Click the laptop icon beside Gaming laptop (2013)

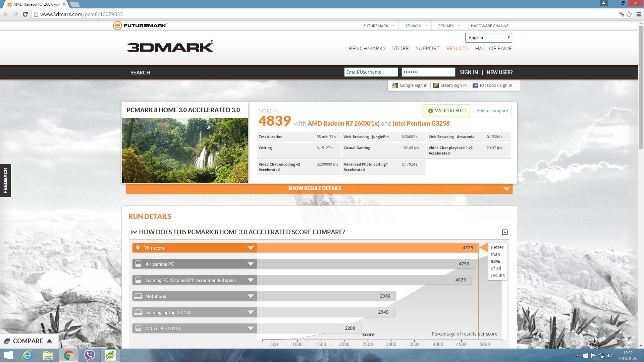[x=138, y=312]
